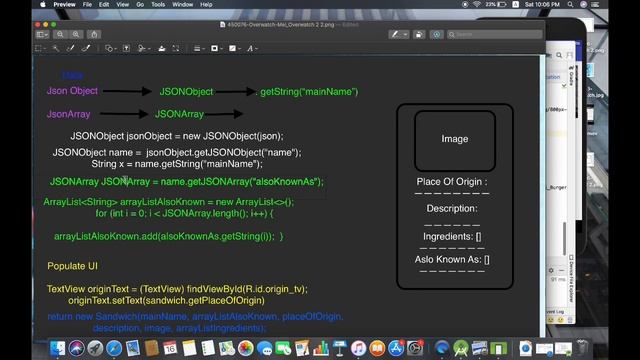Open Android Studio from the Dock
Image resolution: width=640 pixels, height=360 pixels.
tap(461, 348)
